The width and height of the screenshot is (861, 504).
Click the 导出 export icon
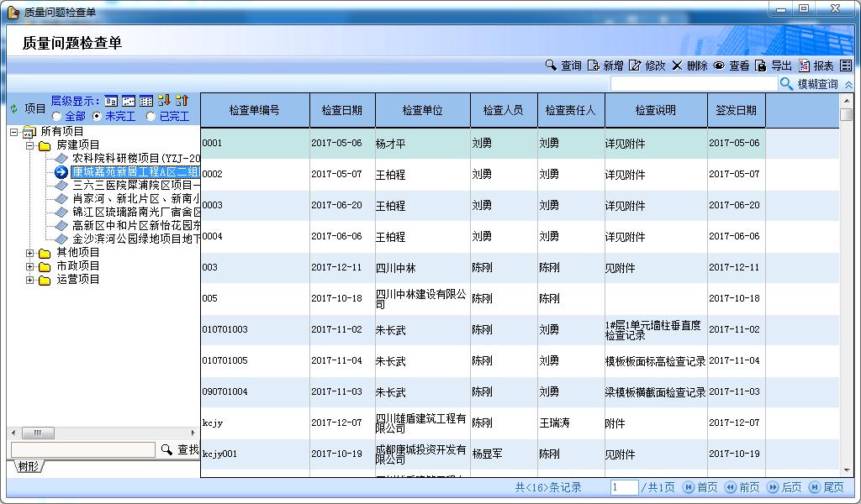coord(761,66)
